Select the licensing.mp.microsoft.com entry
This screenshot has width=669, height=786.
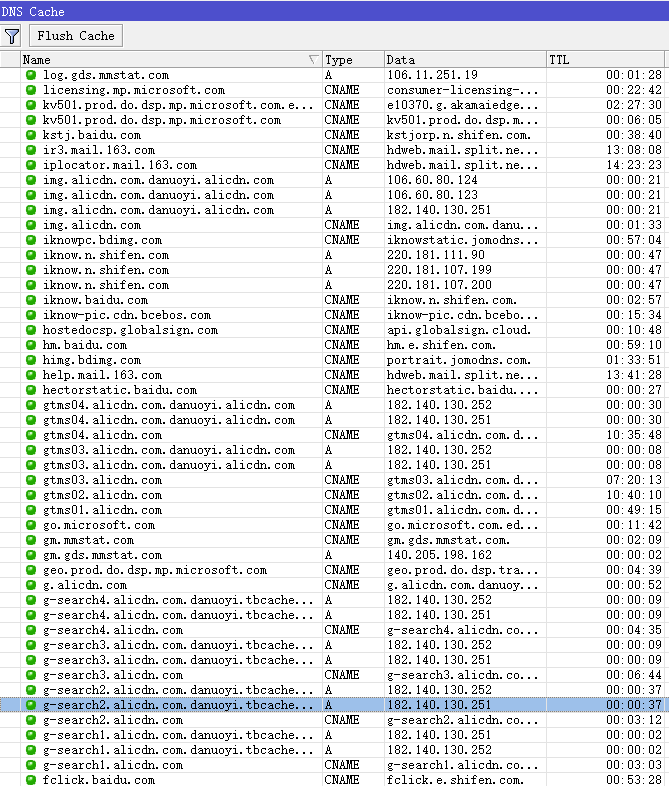tap(133, 90)
